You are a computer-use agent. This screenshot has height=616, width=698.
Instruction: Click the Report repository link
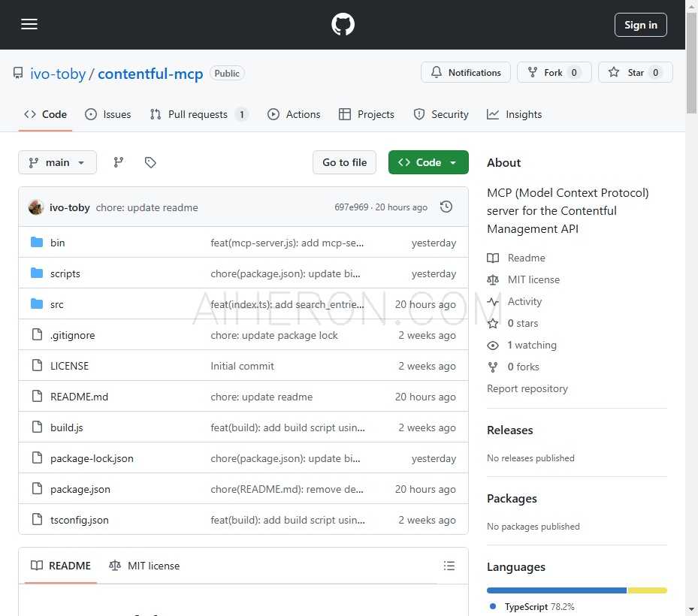[x=527, y=388]
